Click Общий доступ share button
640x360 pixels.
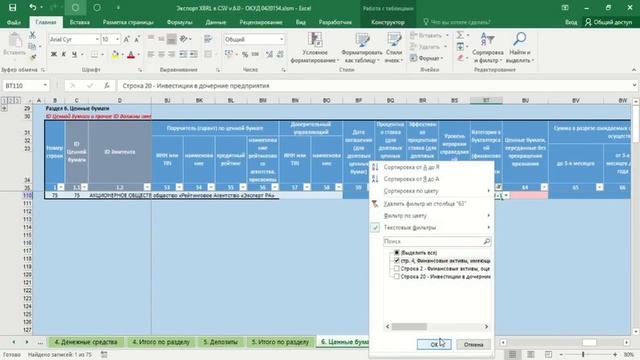coord(609,22)
